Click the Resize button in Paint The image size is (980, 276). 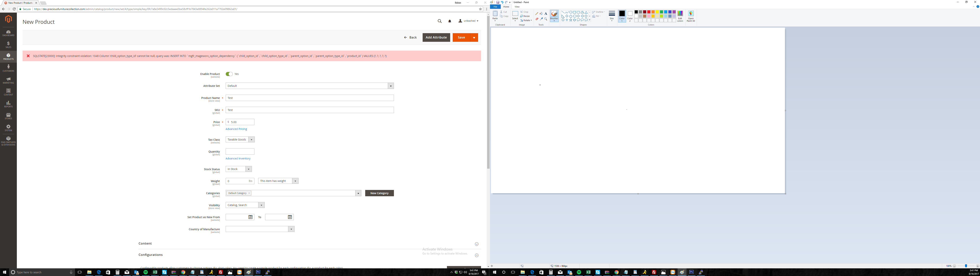(x=525, y=16)
